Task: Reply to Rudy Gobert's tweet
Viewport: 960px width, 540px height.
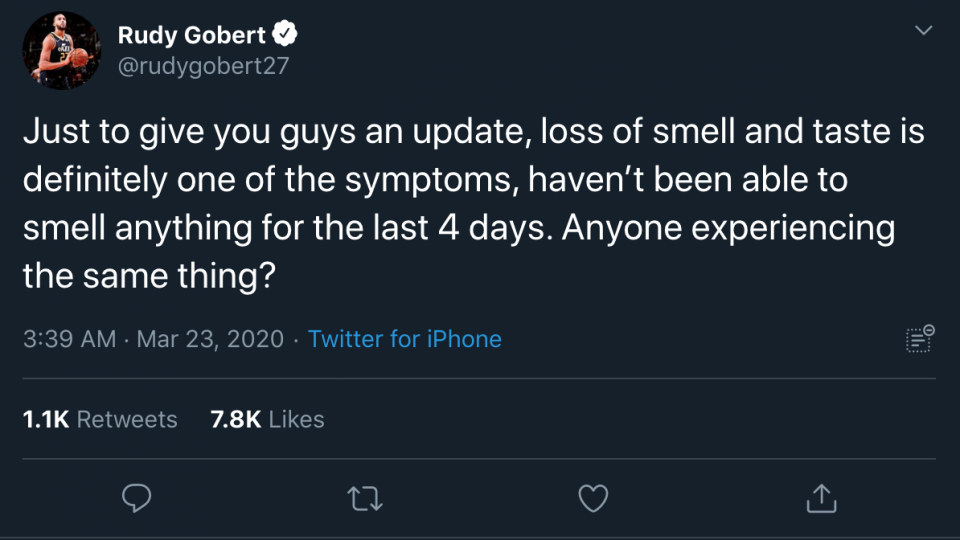Action: pos(137,497)
